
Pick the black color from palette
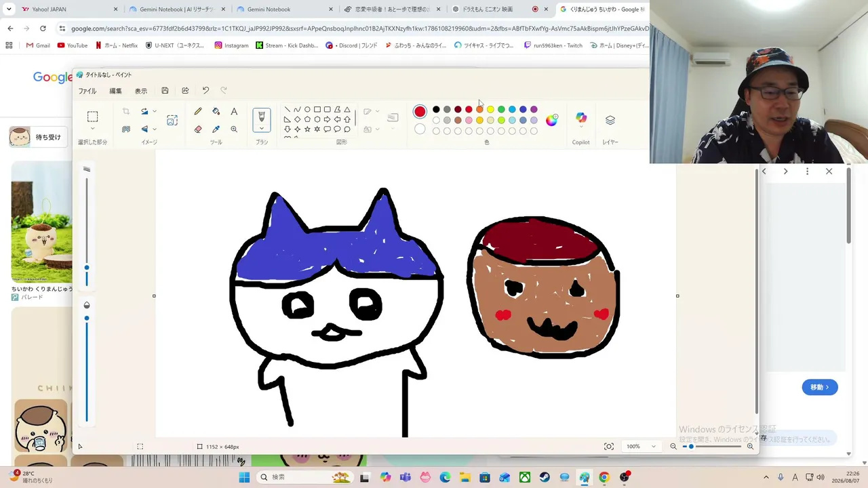436,109
